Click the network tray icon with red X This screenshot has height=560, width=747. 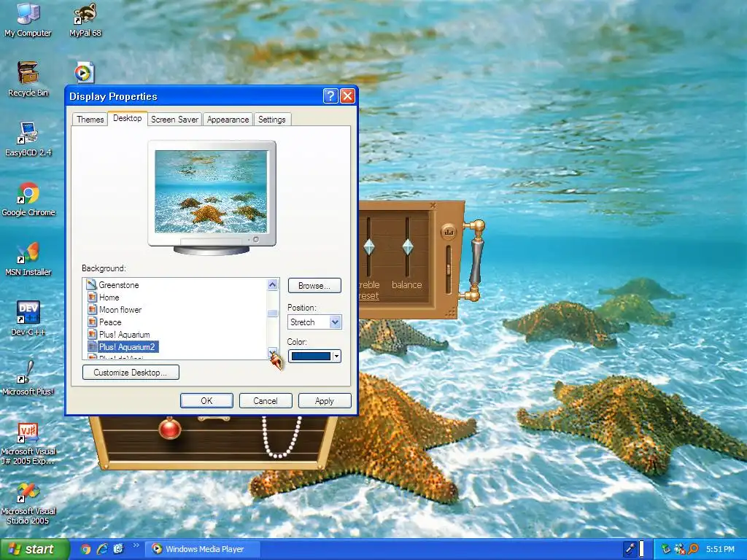pyautogui.click(x=680, y=549)
